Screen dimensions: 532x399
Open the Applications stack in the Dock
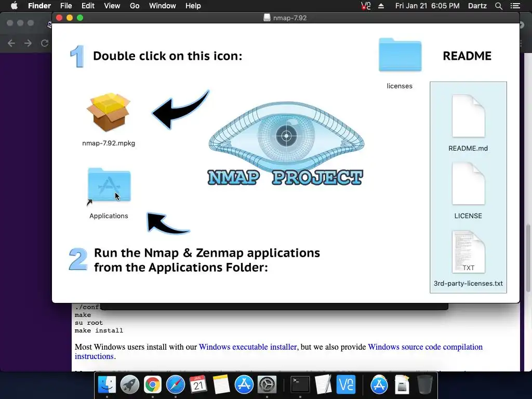point(379,384)
